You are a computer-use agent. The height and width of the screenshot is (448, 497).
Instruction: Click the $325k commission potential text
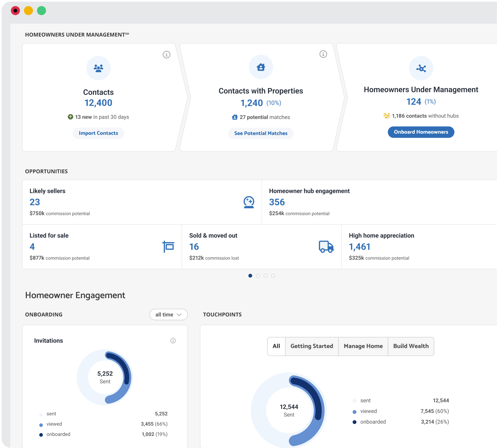tap(379, 258)
